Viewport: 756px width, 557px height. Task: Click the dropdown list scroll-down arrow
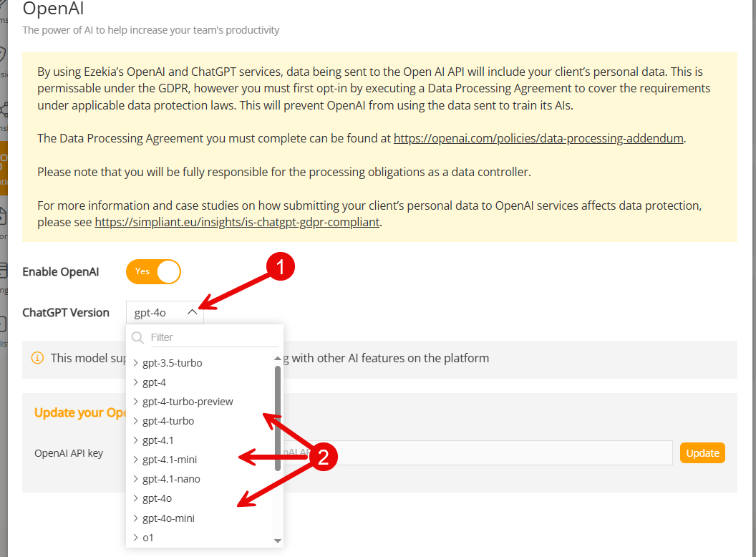[277, 541]
